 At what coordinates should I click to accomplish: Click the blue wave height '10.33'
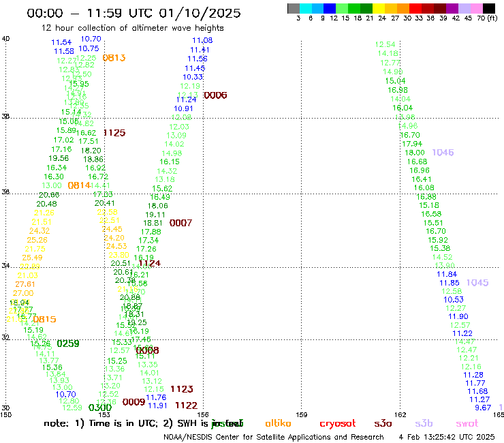193,77
